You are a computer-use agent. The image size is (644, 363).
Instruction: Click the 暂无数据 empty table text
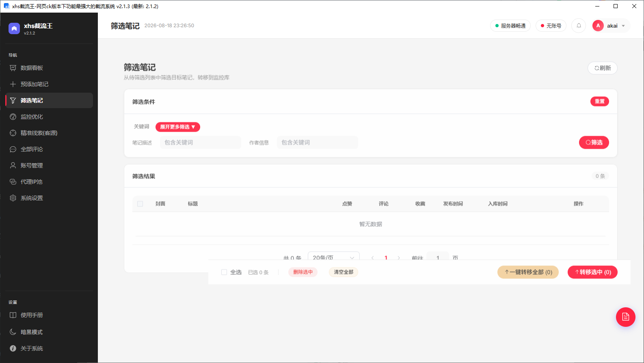pyautogui.click(x=371, y=224)
